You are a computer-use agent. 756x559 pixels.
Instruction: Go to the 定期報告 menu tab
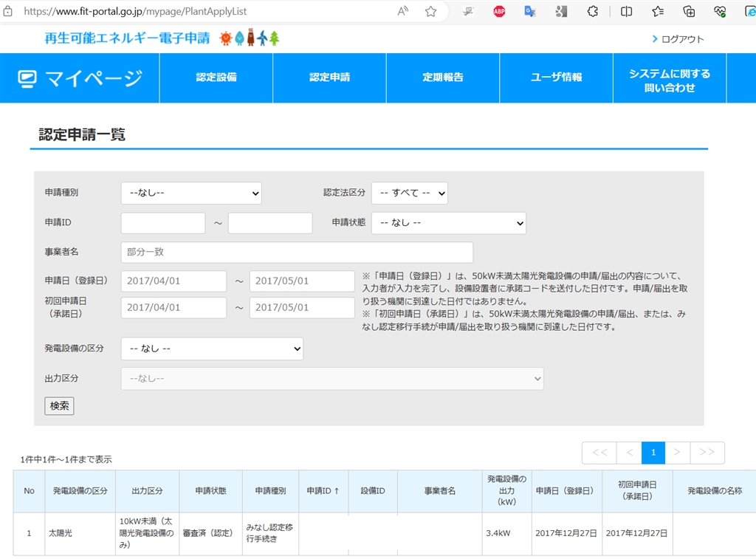[443, 78]
